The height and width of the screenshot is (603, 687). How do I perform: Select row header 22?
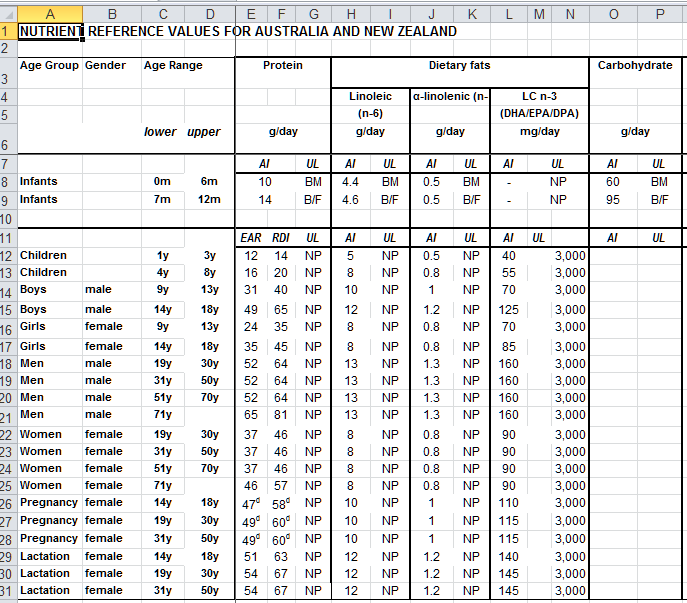[x=8, y=435]
